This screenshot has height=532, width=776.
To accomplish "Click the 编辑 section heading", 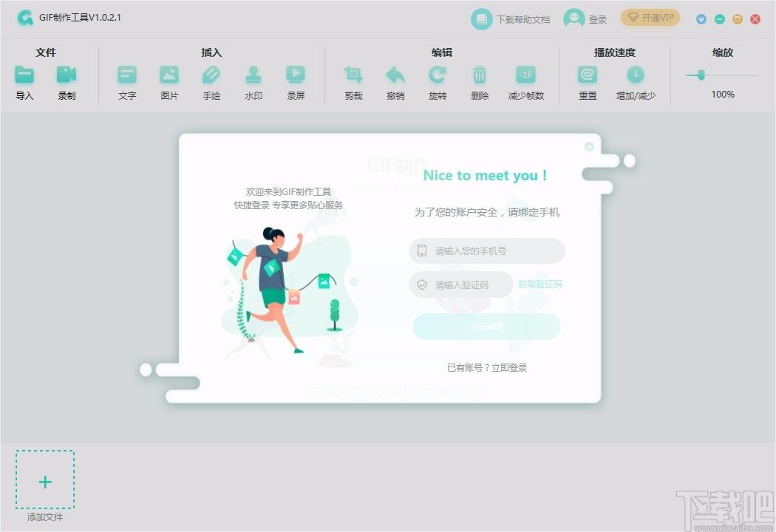I will click(441, 52).
